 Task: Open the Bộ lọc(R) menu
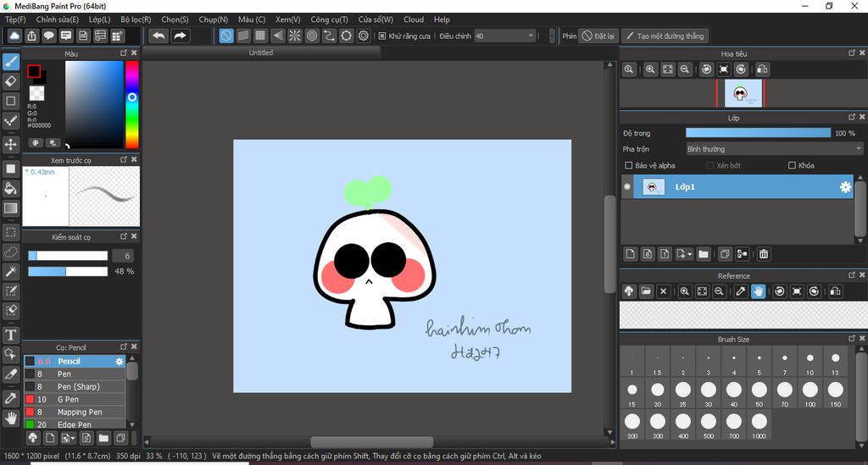point(136,19)
